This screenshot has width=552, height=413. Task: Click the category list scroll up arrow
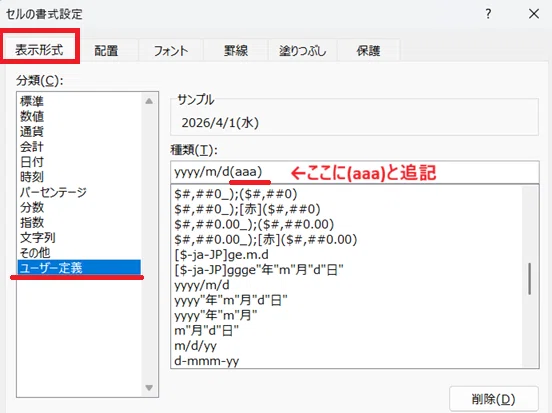(149, 101)
